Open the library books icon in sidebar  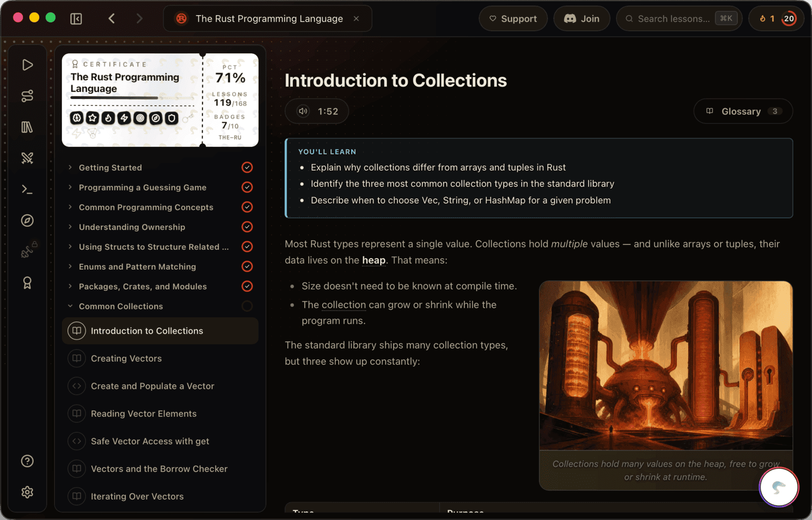[27, 127]
